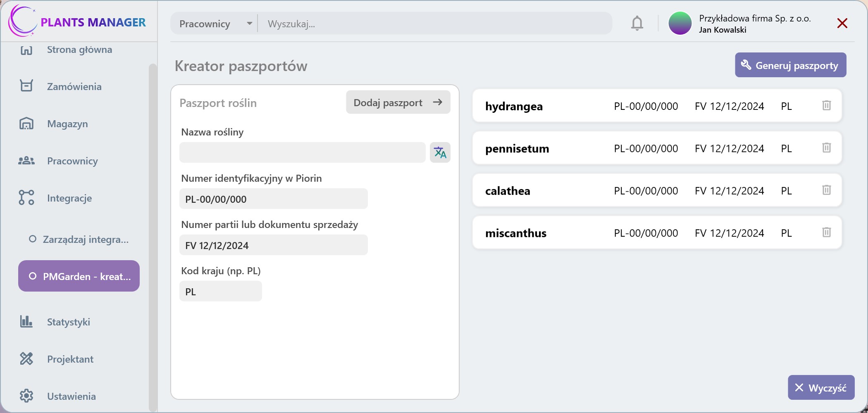Expand the Integracje sidebar group

tap(69, 198)
